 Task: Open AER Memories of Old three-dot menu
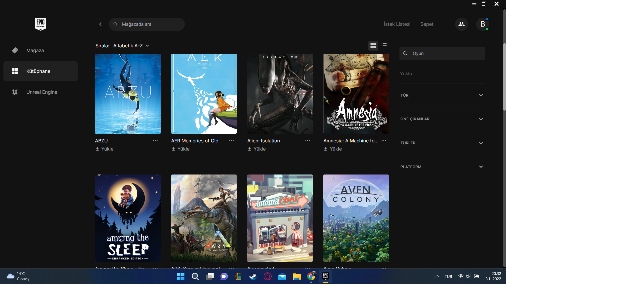231,141
